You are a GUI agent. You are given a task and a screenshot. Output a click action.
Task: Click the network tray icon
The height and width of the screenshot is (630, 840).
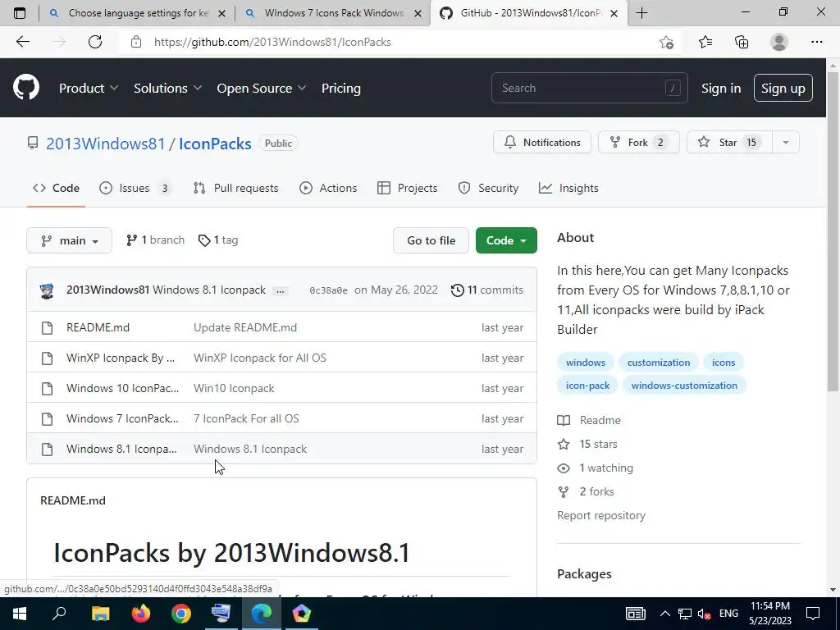685,614
